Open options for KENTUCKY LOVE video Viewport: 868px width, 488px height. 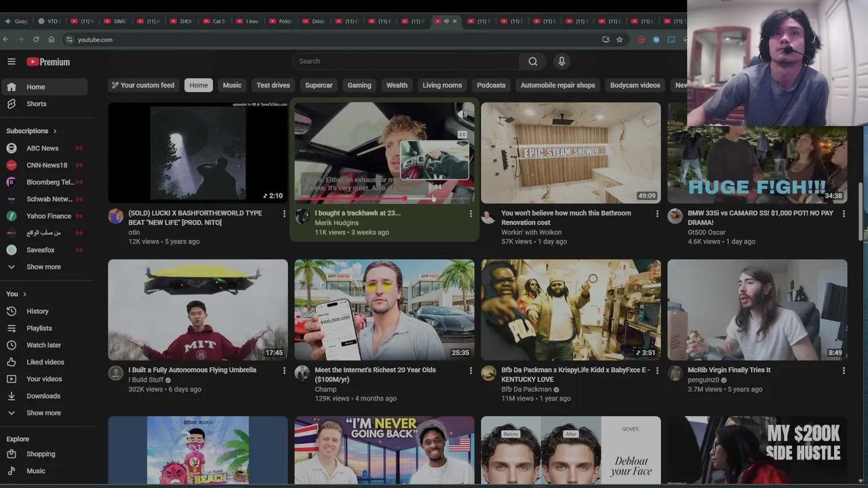tap(657, 371)
